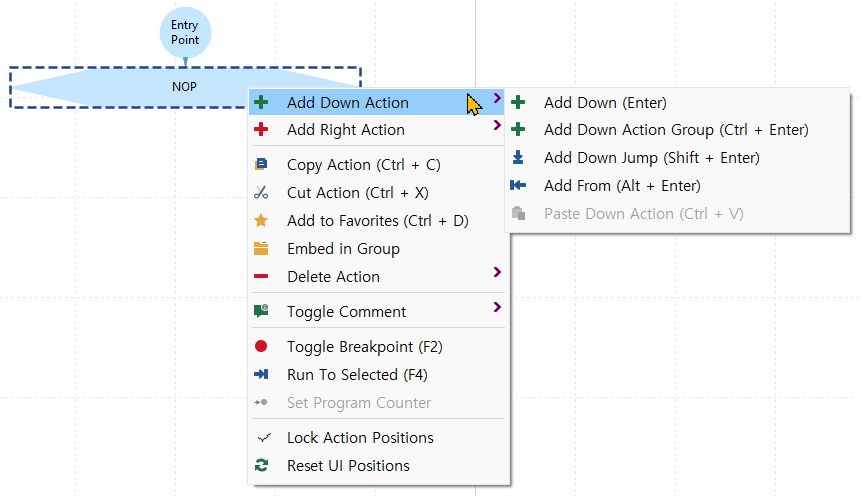Choose Add Down Action from context menu
The width and height of the screenshot is (863, 496).
377,102
